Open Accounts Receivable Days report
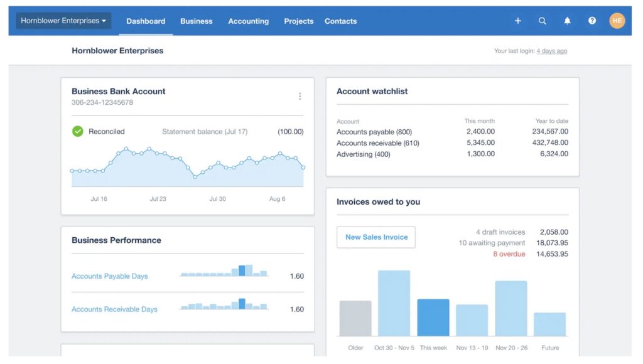This screenshot has width=643, height=364. click(114, 309)
